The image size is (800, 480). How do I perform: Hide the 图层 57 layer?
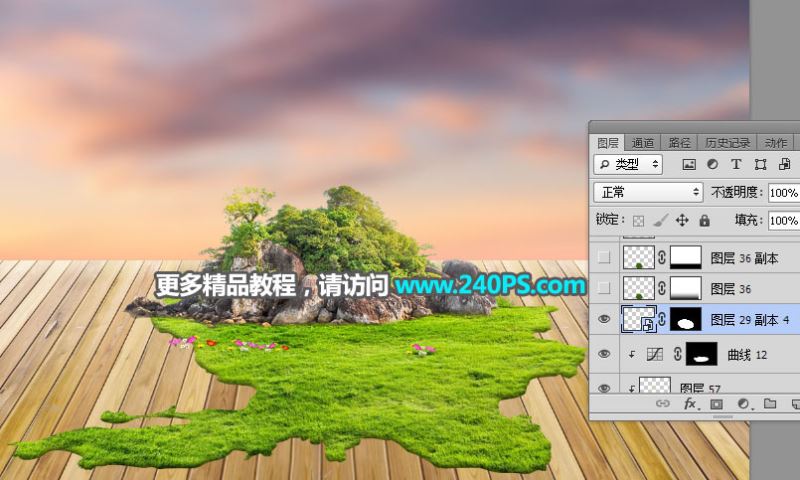[604, 388]
